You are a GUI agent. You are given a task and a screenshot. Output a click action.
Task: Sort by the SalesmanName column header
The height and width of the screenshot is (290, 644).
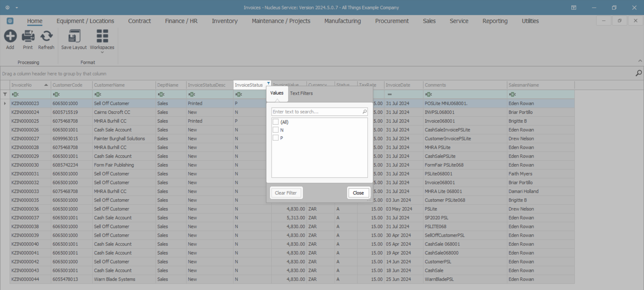541,85
